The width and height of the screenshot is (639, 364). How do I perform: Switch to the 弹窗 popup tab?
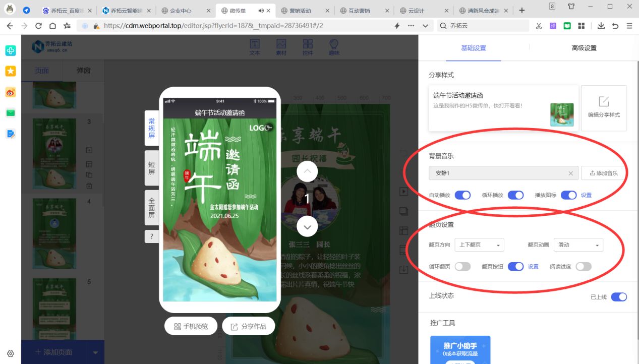tap(83, 71)
